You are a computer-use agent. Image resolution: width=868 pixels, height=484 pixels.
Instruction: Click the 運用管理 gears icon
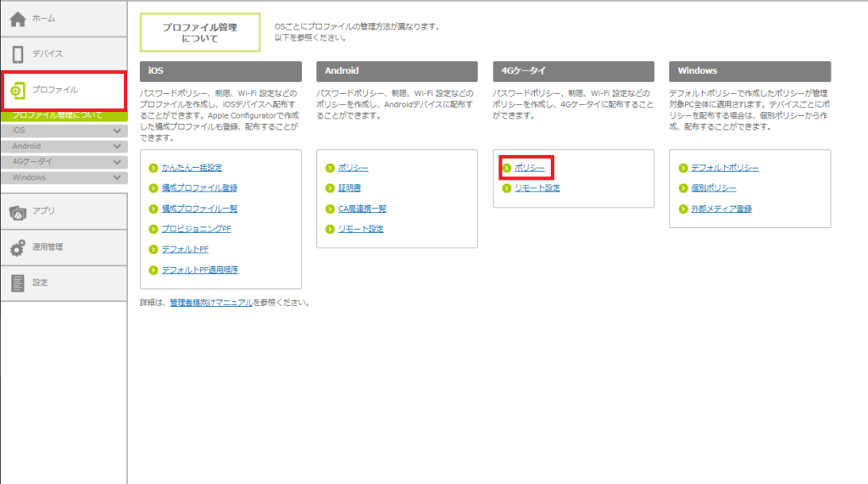pos(18,248)
